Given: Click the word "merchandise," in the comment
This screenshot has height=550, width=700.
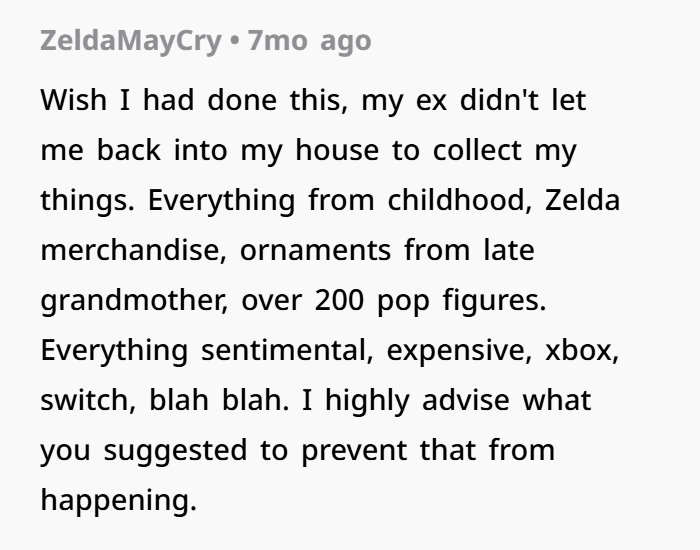Looking at the screenshot, I should [x=134, y=250].
